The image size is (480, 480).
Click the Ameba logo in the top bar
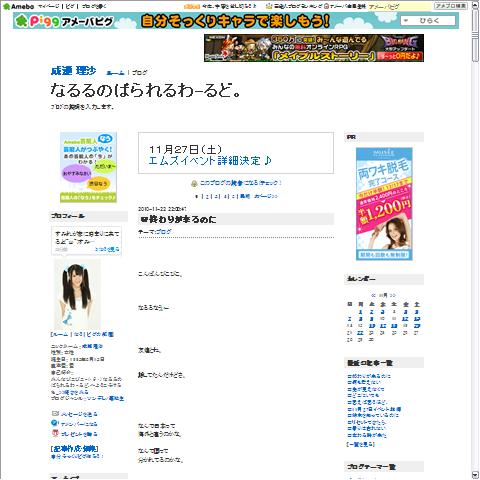[18, 6]
